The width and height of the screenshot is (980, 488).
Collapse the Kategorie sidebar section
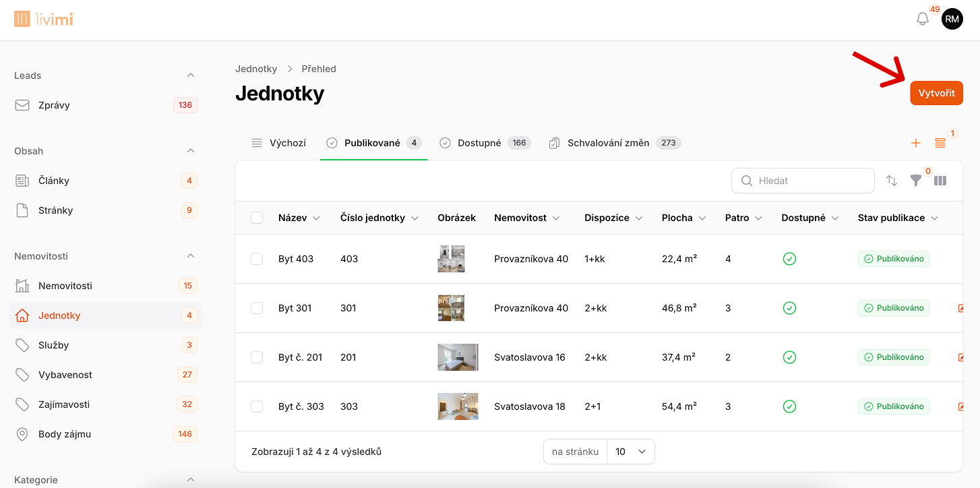191,479
